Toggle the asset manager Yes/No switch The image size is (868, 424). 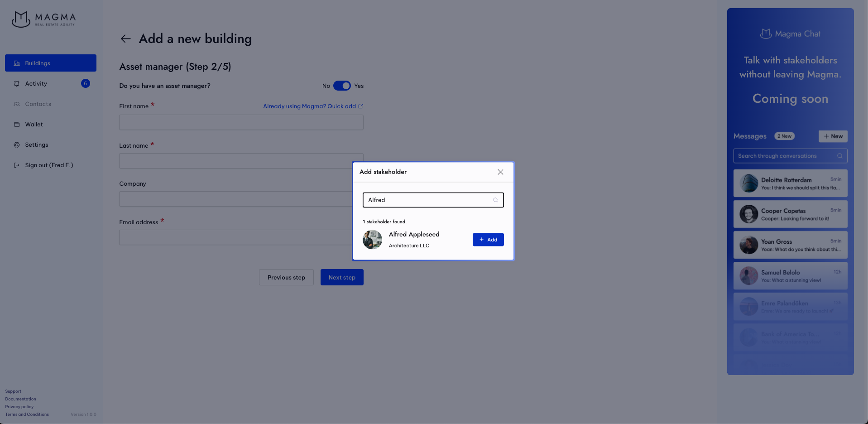(342, 86)
